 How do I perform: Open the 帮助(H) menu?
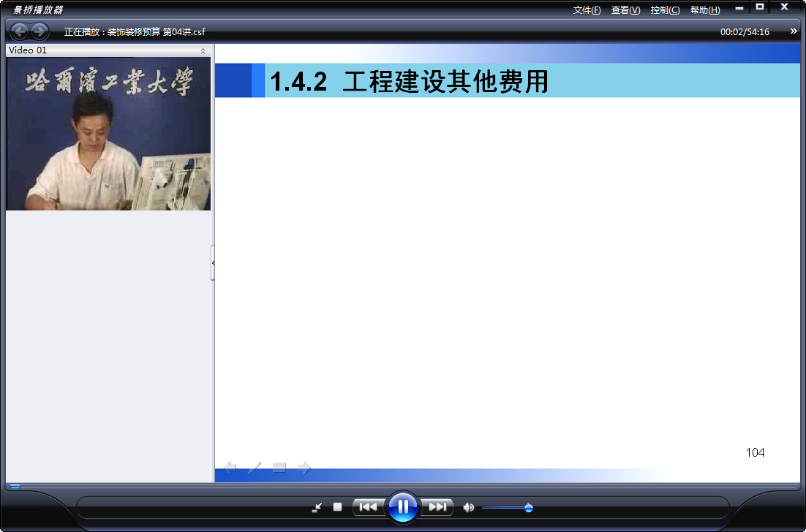pos(705,10)
